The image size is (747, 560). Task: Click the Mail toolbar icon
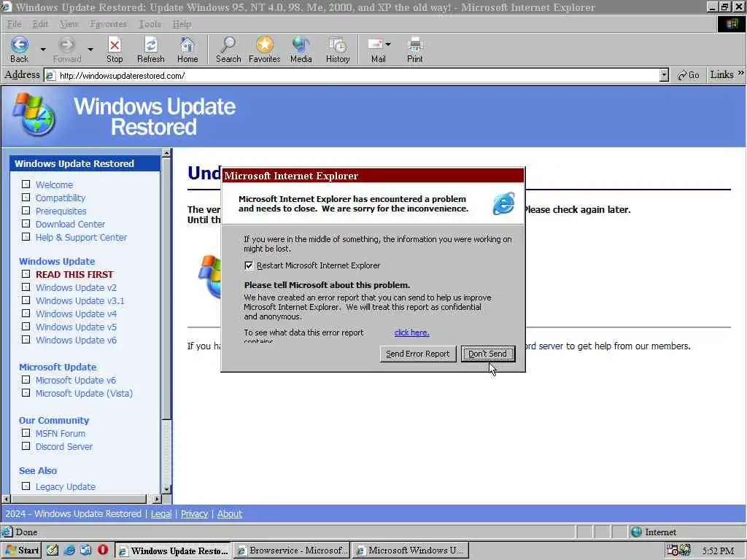tap(376, 49)
